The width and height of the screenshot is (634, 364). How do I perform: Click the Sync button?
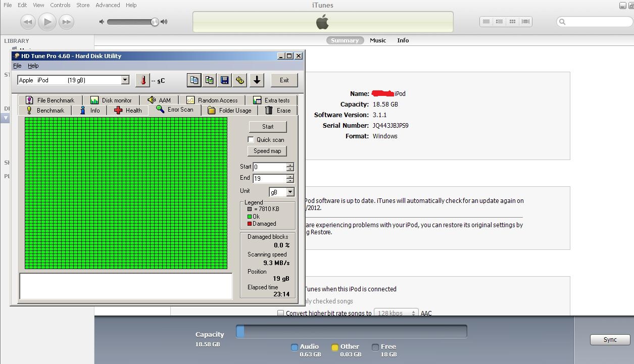610,340
